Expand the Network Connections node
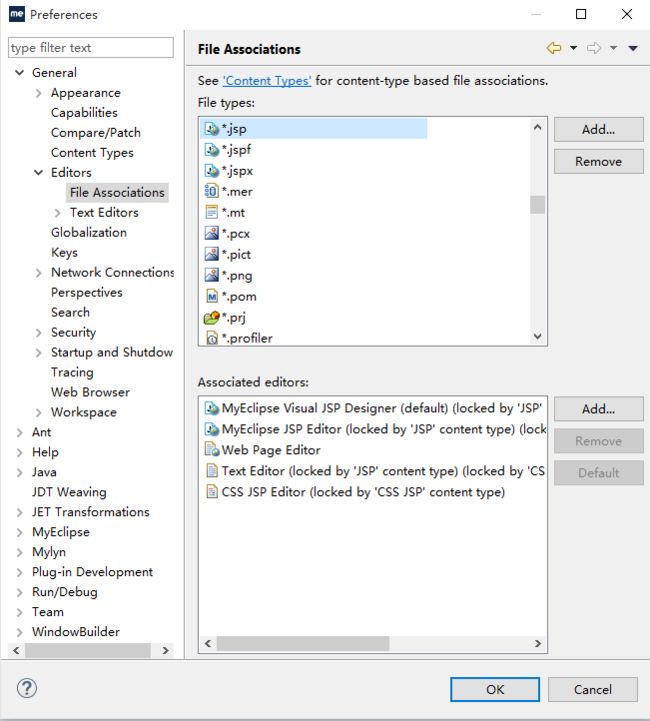This screenshot has height=721, width=650. (38, 272)
